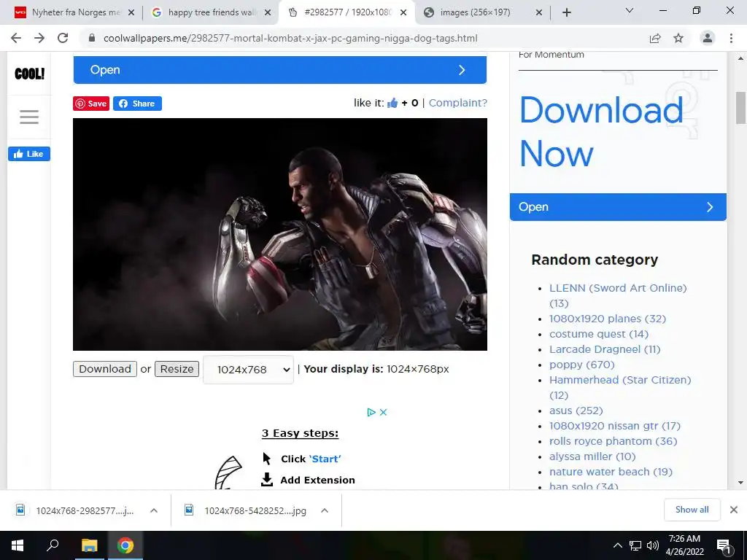This screenshot has height=560, width=747.
Task: Click the Chrome taskbar icon
Action: [125, 545]
